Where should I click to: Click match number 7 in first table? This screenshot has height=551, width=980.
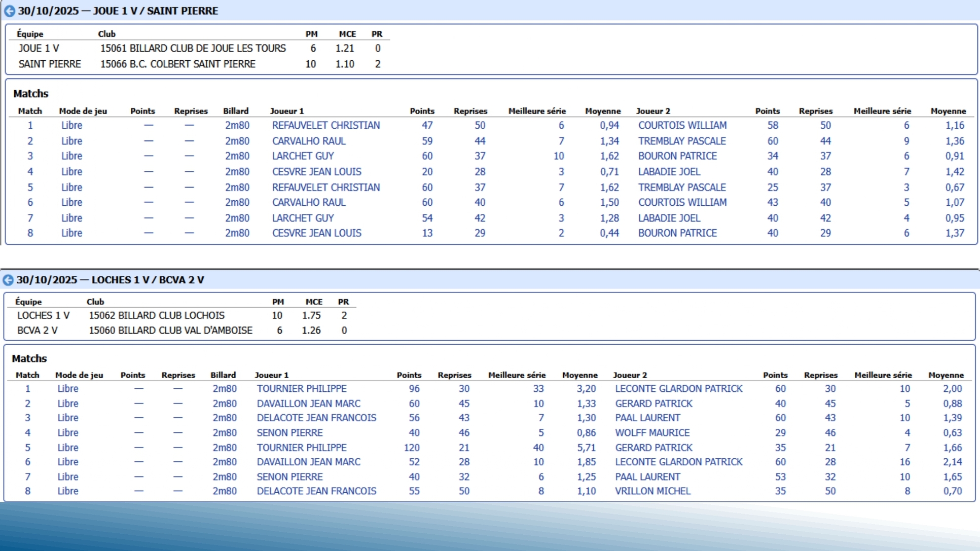[x=30, y=218]
